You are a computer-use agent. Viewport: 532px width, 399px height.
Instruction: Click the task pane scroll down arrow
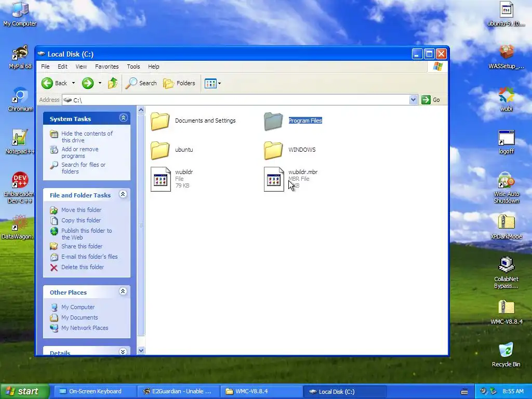point(141,351)
